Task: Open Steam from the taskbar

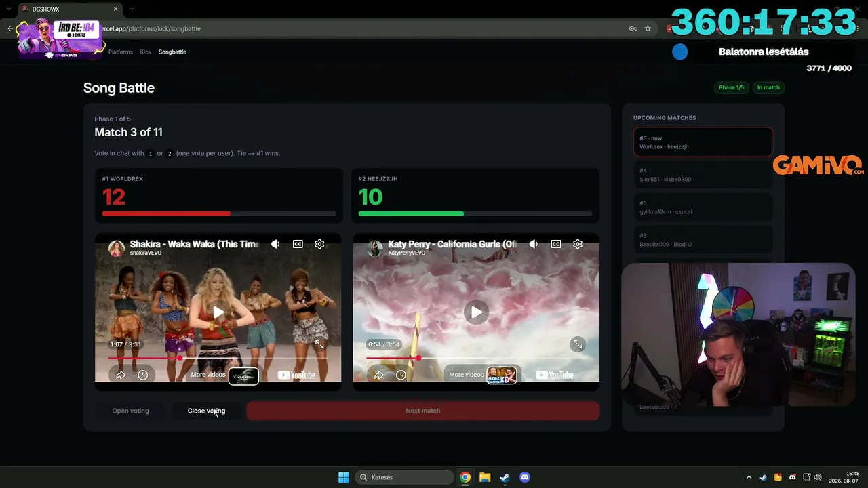Action: pos(505,477)
